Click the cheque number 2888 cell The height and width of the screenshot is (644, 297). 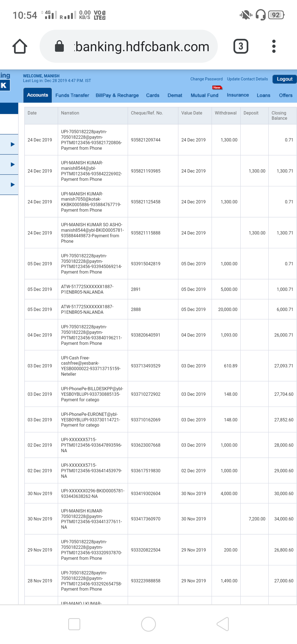153,309
